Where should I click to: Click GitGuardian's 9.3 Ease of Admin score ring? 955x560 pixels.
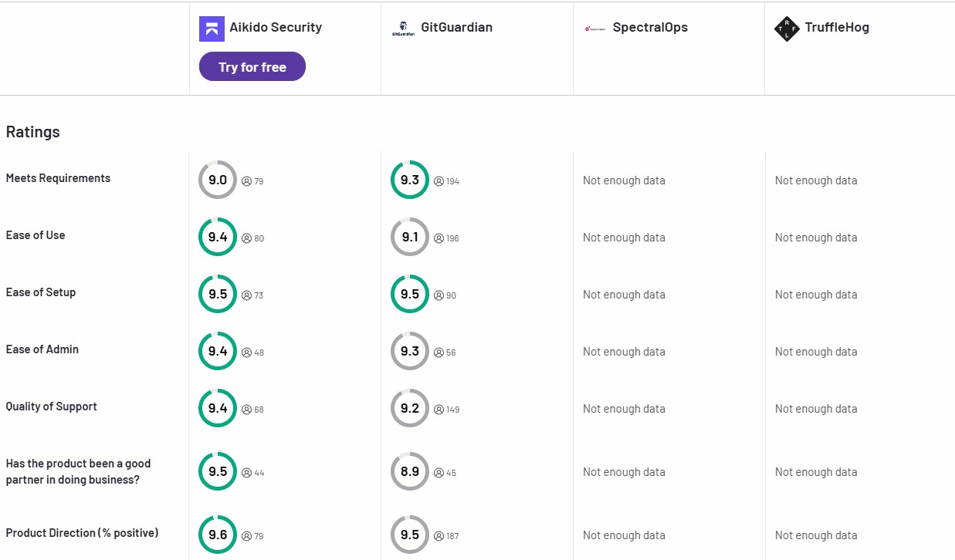(x=410, y=351)
